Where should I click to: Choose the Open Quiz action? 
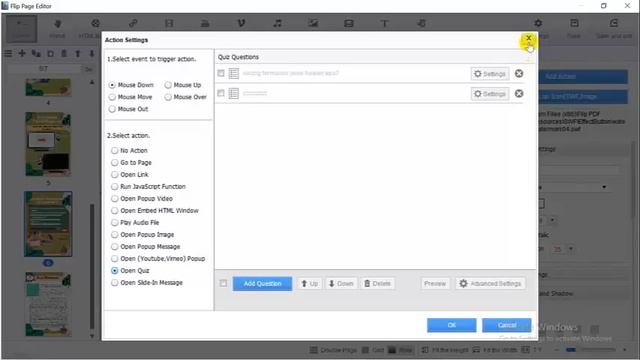click(114, 271)
